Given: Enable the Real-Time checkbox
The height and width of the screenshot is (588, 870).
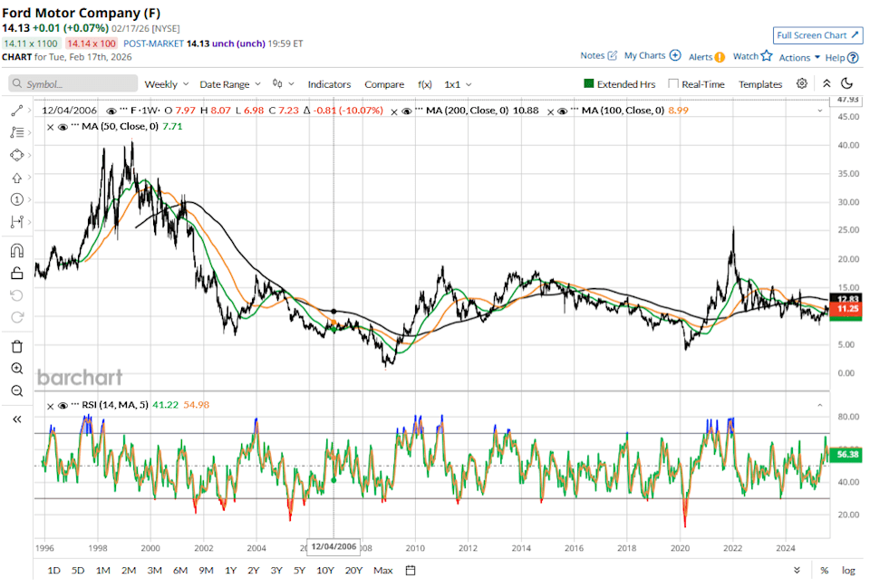Looking at the screenshot, I should click(673, 84).
